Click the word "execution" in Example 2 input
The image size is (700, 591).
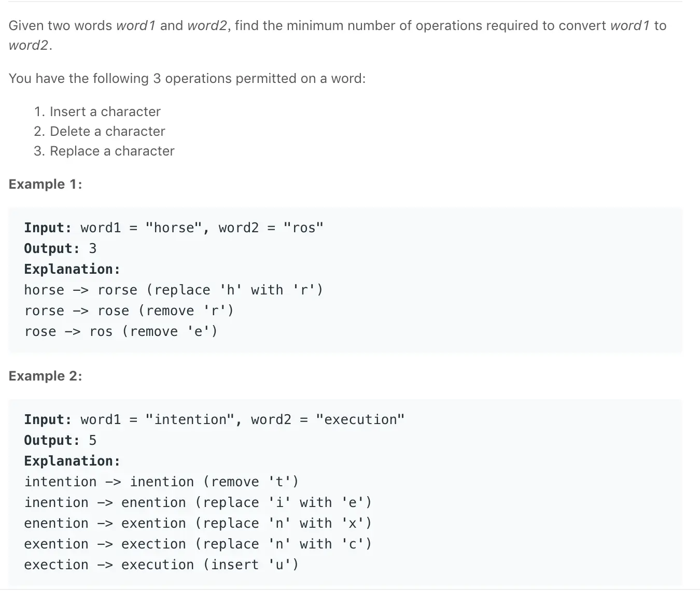[360, 419]
